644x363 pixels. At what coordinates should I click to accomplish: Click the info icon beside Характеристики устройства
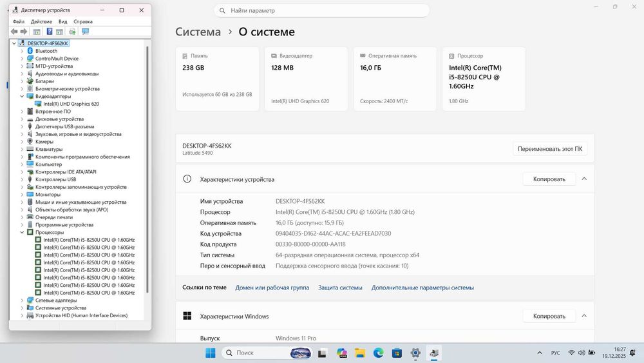point(187,179)
